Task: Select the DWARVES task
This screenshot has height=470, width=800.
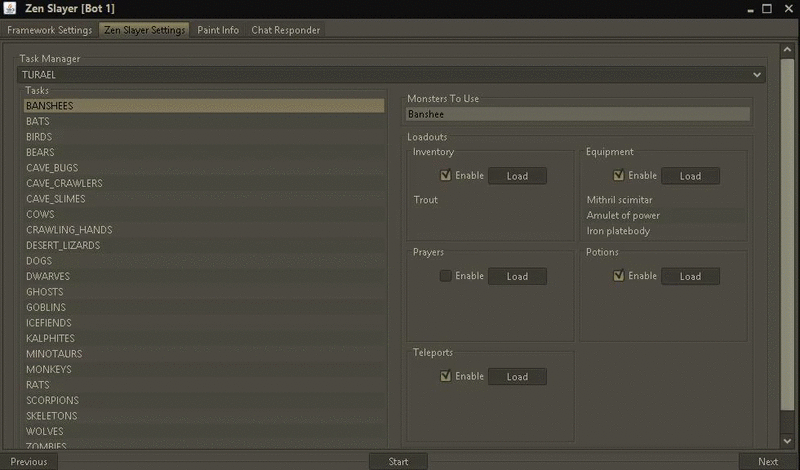Action: 204,276
